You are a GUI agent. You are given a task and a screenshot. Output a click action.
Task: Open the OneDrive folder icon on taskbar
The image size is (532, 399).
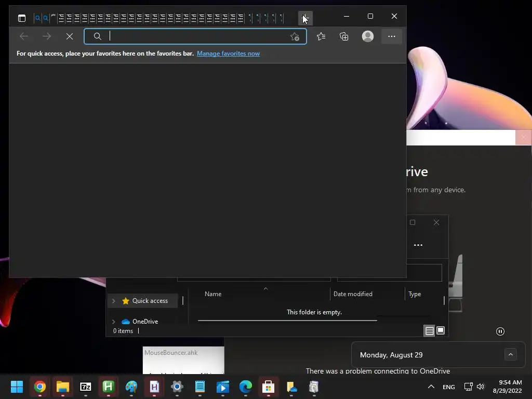(291, 387)
